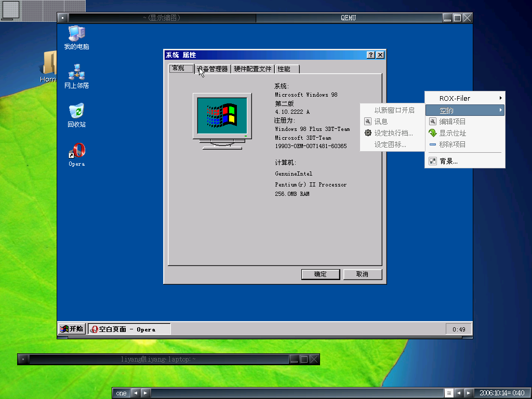532x399 pixels.
Task: Click the version text "4.10.2222 A"
Action: pos(292,112)
